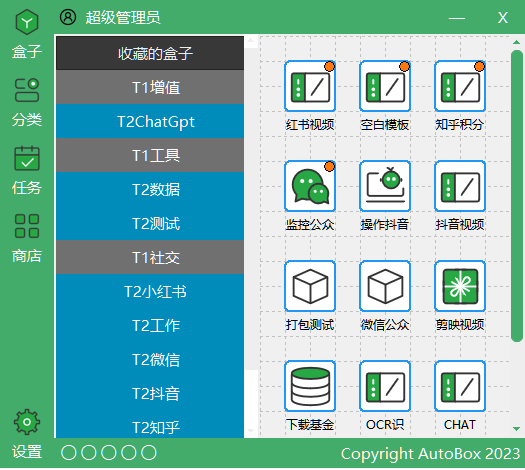Click the green box grid scrollbar thumb
Image resolution: width=525 pixels, height=470 pixels.
pyautogui.click(x=517, y=196)
